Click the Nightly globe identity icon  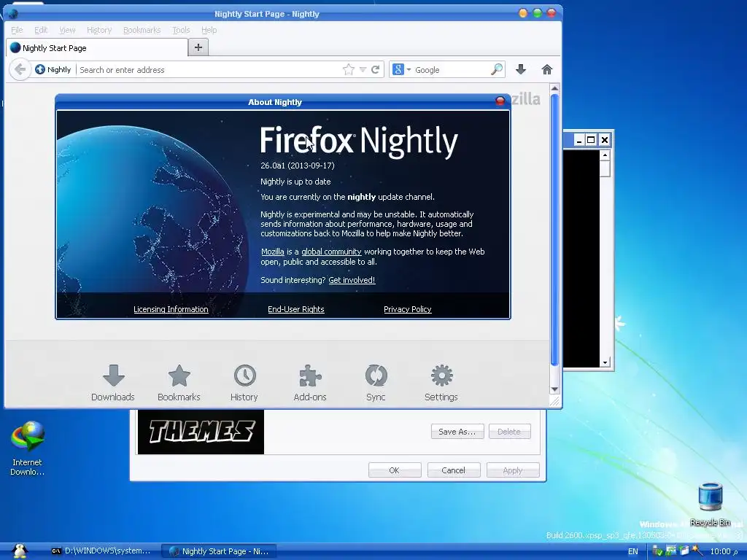tap(40, 69)
